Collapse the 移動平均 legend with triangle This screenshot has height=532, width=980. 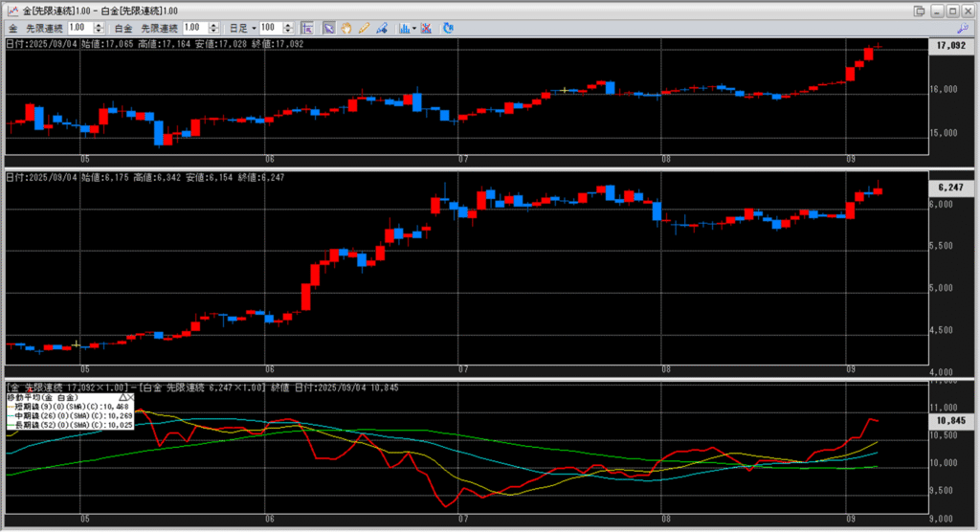[122, 396]
